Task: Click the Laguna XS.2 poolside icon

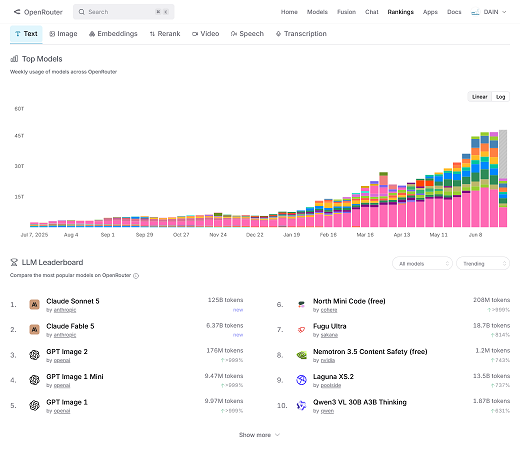Action: click(301, 380)
